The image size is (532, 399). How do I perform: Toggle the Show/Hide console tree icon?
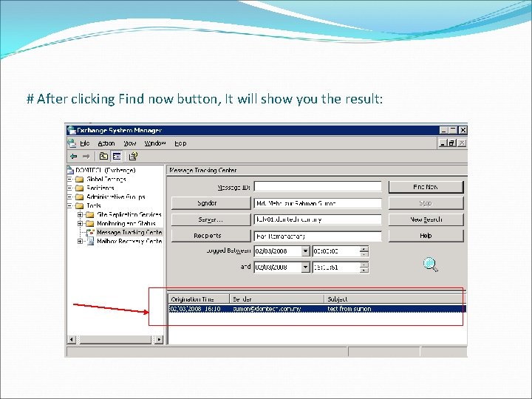pyautogui.click(x=117, y=156)
